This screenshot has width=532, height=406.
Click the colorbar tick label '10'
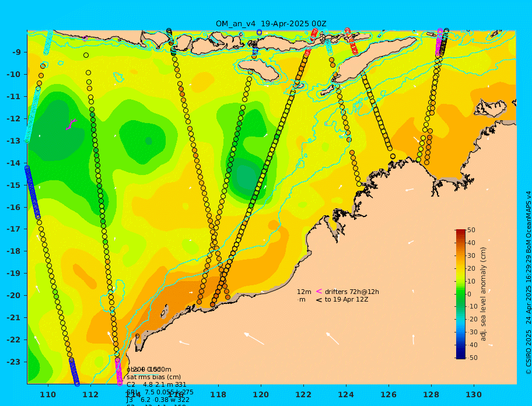click(x=471, y=282)
